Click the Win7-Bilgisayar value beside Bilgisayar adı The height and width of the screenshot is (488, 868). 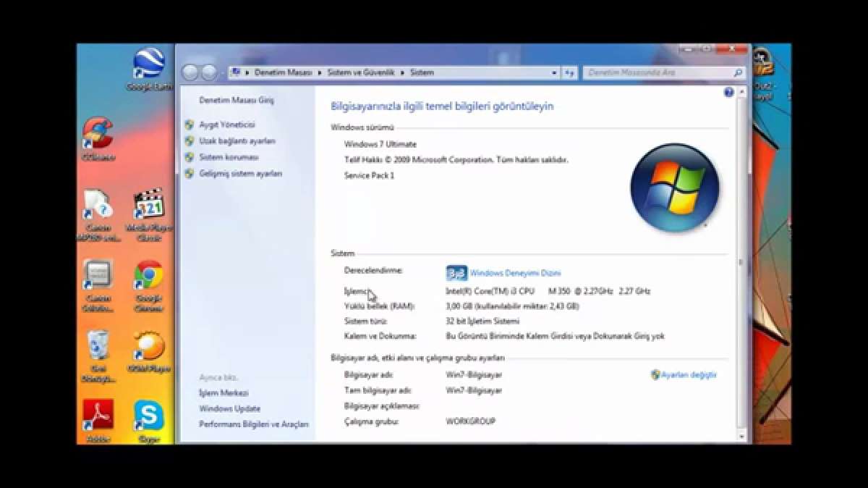tap(474, 375)
